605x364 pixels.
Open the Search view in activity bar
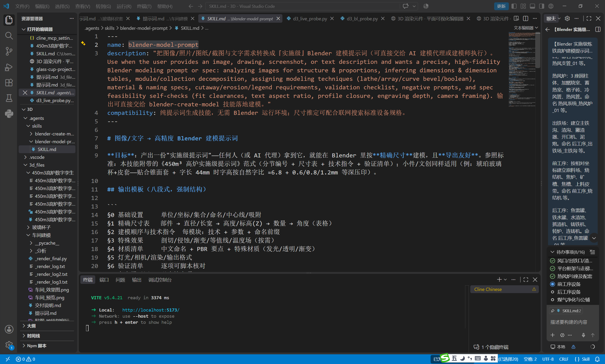click(x=9, y=35)
